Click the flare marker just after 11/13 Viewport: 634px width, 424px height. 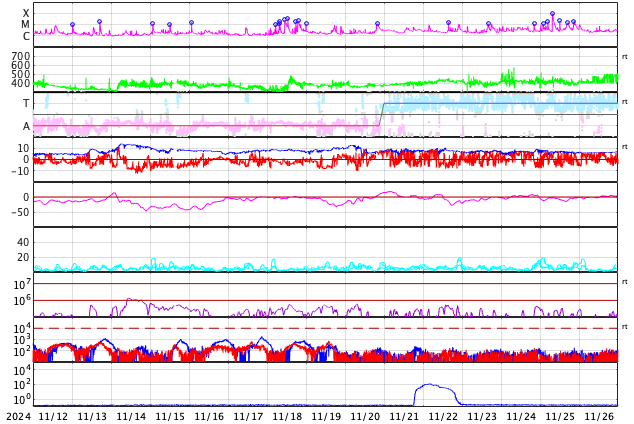(x=99, y=22)
